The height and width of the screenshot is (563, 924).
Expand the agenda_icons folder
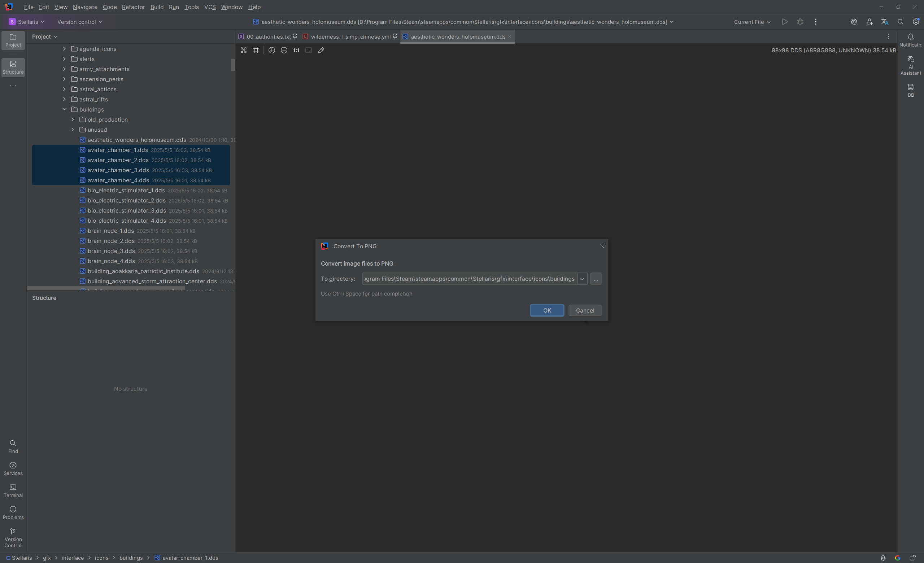pyautogui.click(x=64, y=49)
